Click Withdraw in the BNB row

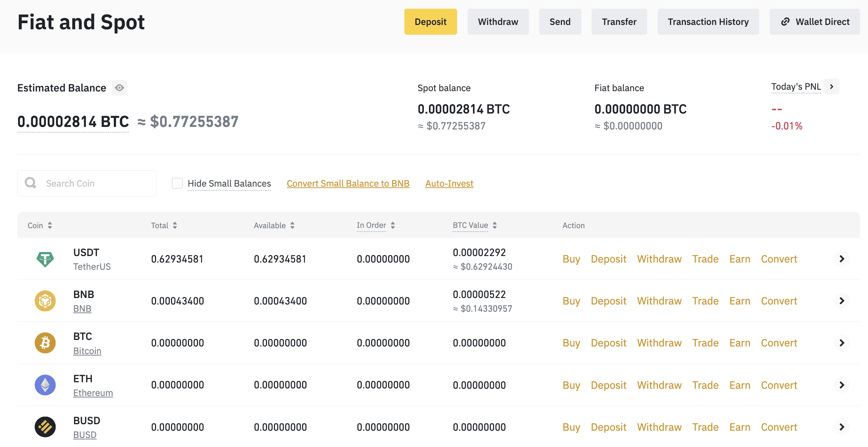pyautogui.click(x=659, y=301)
